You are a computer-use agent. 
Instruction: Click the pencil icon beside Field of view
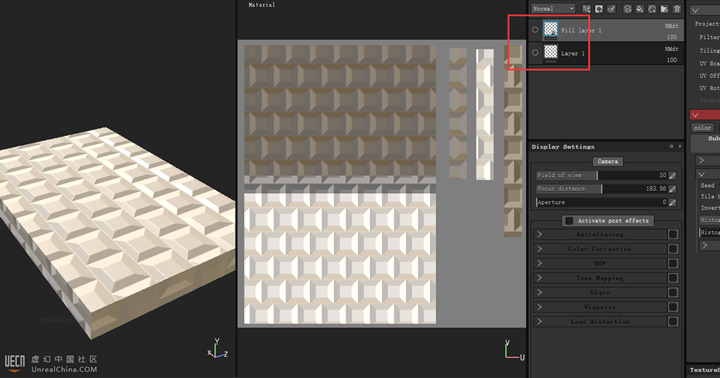click(672, 175)
